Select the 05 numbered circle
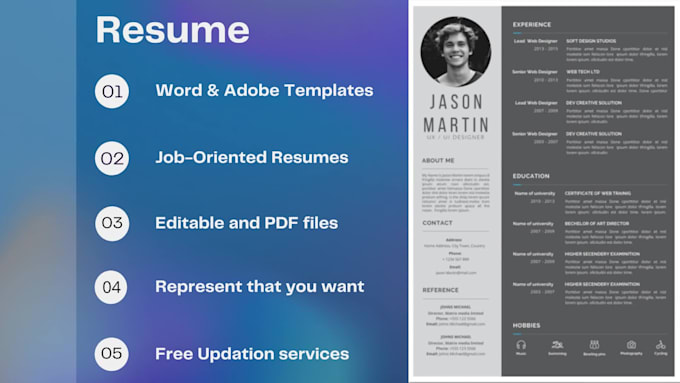This screenshot has width=680, height=383. click(111, 354)
